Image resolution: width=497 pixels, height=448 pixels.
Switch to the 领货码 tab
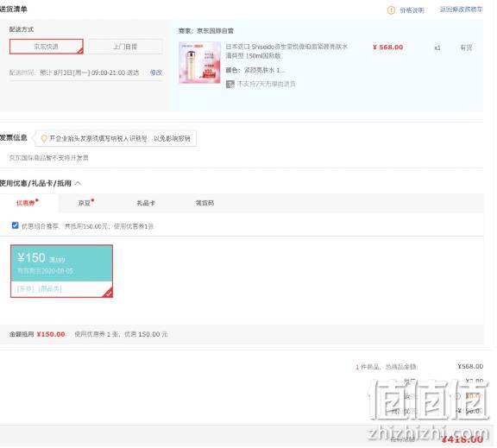[204, 203]
